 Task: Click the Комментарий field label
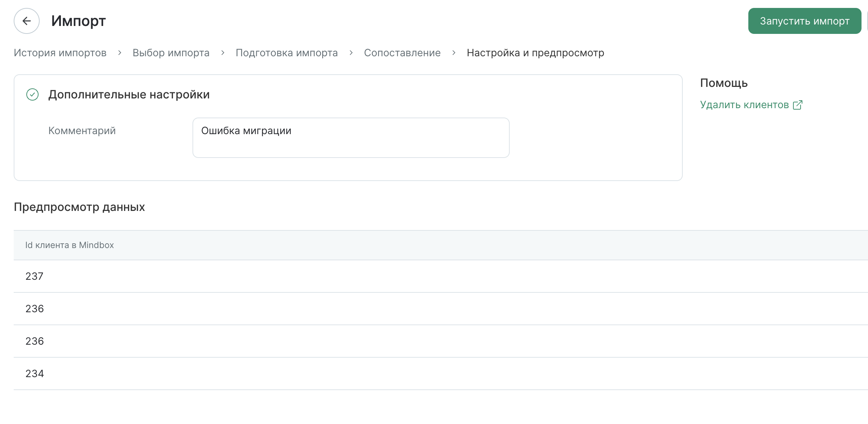(82, 131)
